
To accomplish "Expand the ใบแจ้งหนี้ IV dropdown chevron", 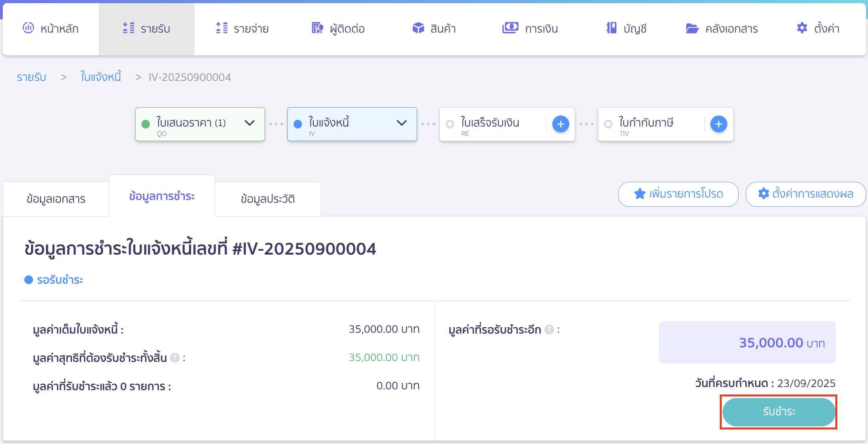I will pyautogui.click(x=402, y=123).
